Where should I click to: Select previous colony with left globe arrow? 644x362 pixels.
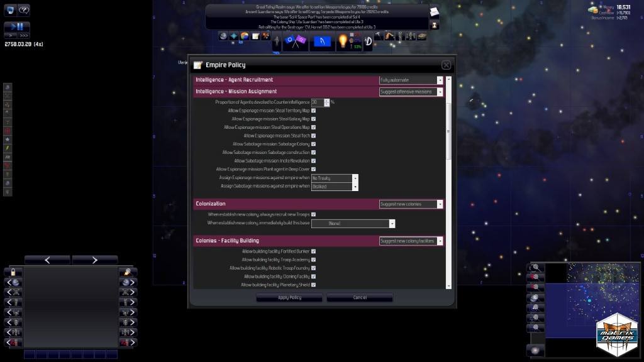(x=13, y=282)
